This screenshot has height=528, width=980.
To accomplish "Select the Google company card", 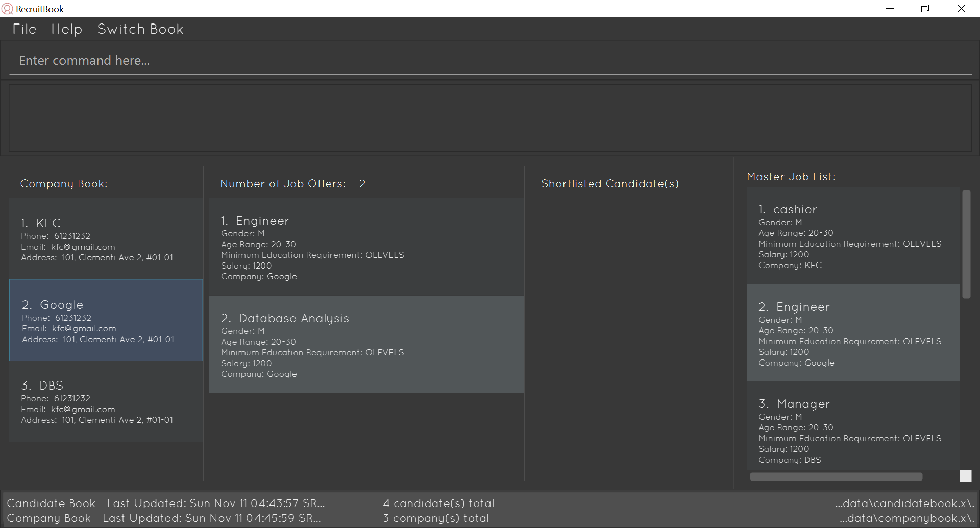I will tap(106, 320).
